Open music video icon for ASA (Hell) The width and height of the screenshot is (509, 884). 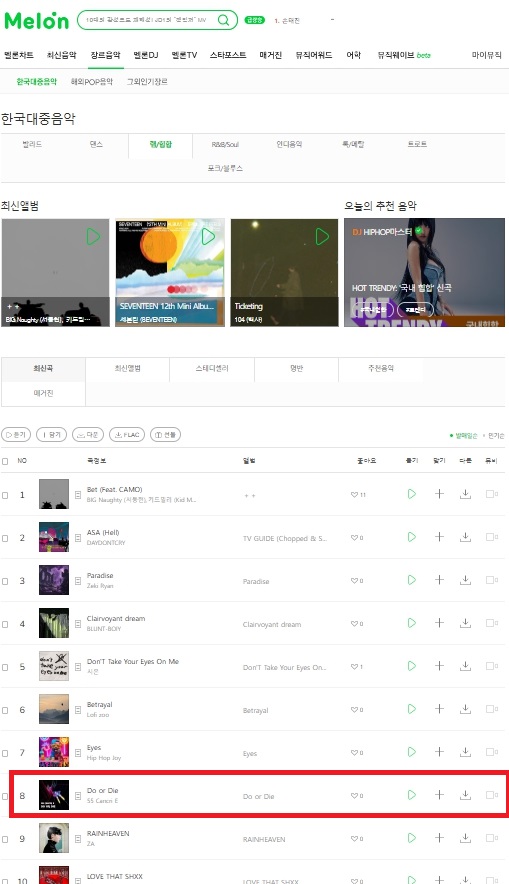point(491,537)
